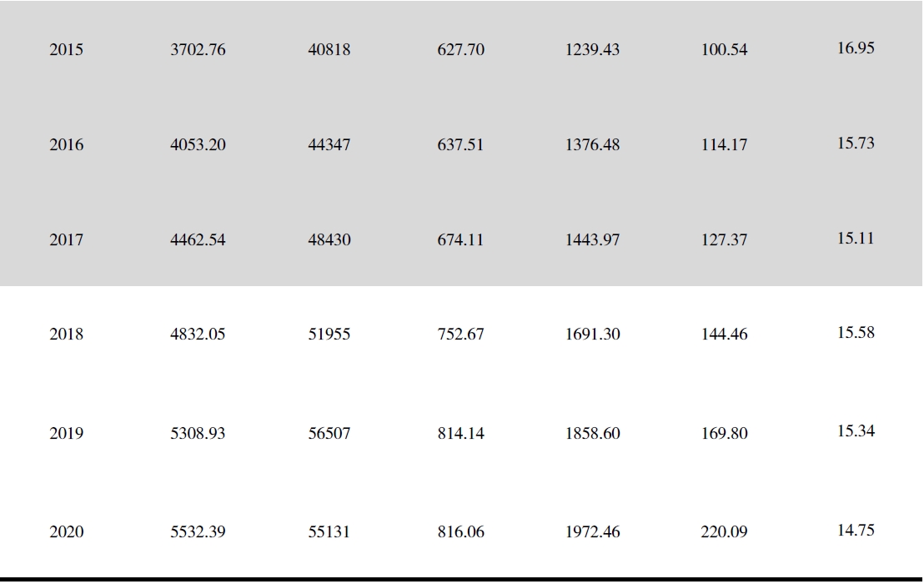Select the value 56507
This screenshot has width=924, height=584.
coord(329,433)
